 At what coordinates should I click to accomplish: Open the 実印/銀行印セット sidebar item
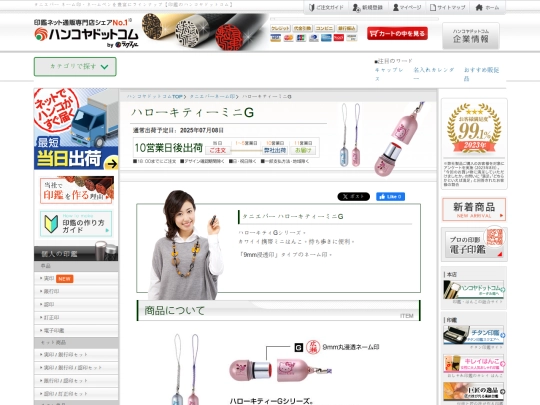[x=76, y=354]
